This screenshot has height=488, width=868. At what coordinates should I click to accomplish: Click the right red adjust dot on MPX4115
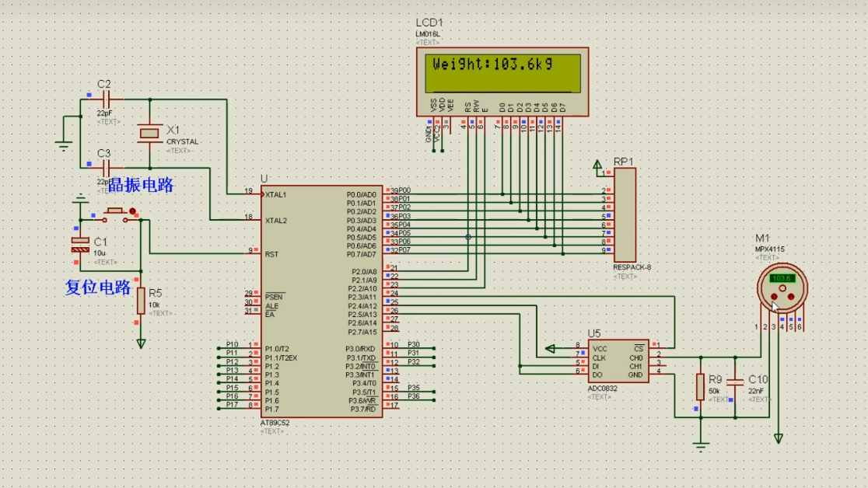point(791,297)
